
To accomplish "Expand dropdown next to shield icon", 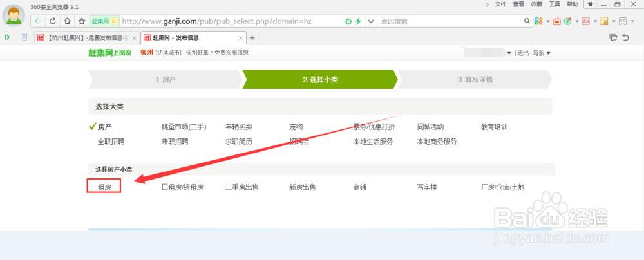I will click(x=576, y=21).
